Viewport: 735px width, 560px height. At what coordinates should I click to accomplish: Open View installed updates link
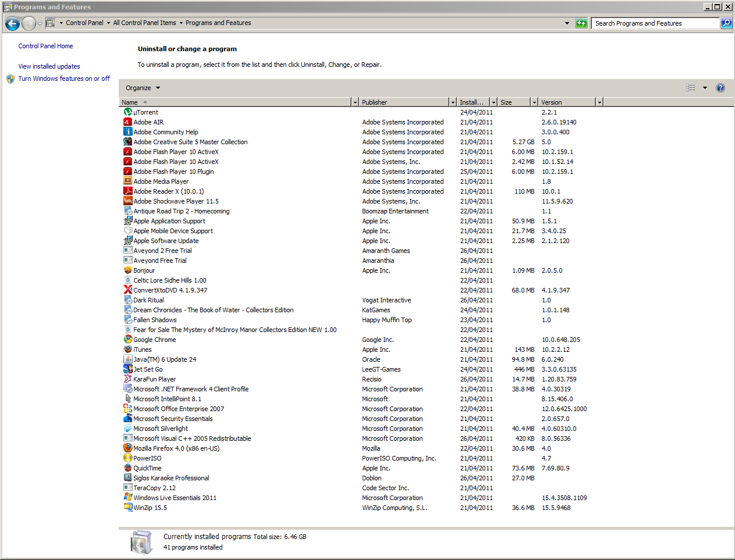tap(49, 66)
